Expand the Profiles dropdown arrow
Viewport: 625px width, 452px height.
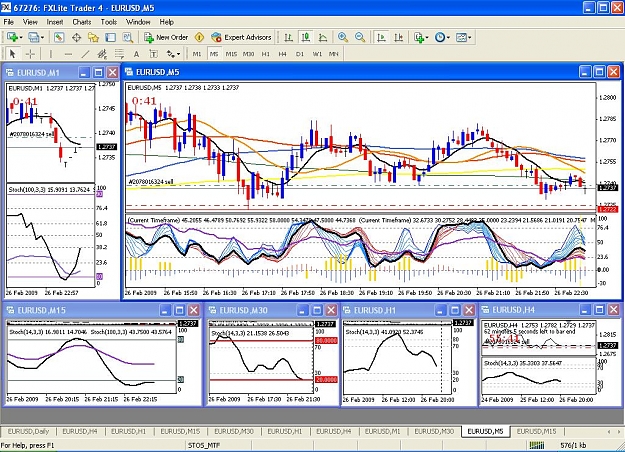tap(42, 37)
